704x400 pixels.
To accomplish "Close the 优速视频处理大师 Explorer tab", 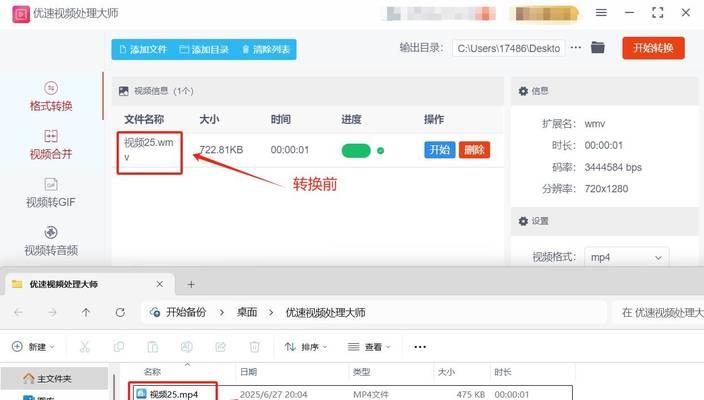I will [159, 284].
